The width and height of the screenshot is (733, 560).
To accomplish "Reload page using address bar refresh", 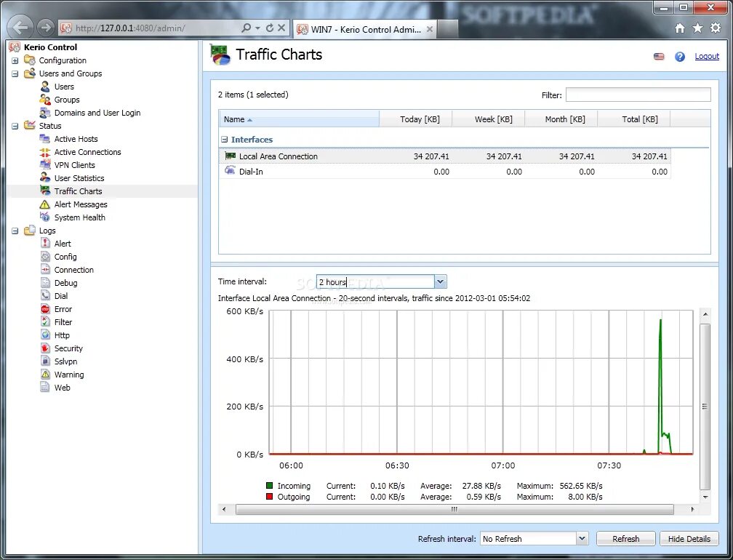I will click(269, 28).
